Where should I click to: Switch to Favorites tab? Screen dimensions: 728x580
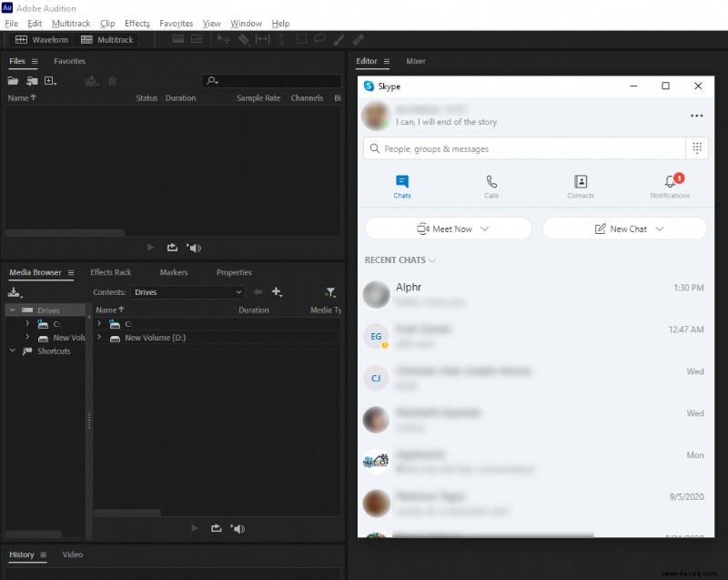tap(70, 61)
